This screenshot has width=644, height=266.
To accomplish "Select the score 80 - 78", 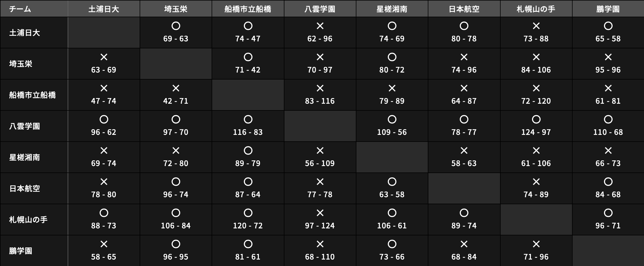I will pos(464,39).
